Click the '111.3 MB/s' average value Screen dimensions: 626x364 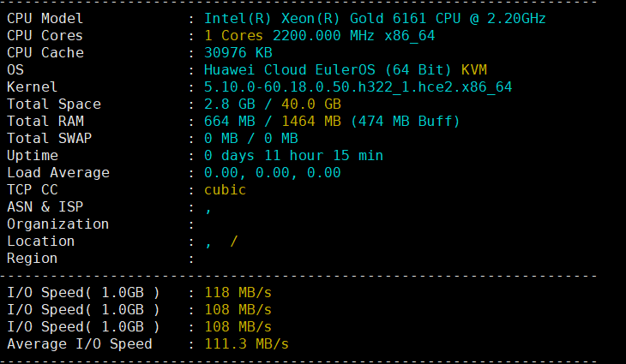[246, 344]
